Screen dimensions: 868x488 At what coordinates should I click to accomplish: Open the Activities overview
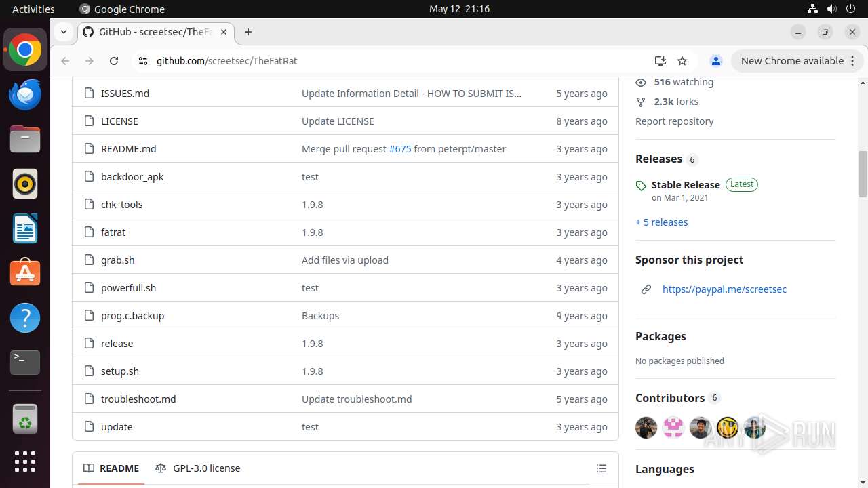[x=33, y=9]
